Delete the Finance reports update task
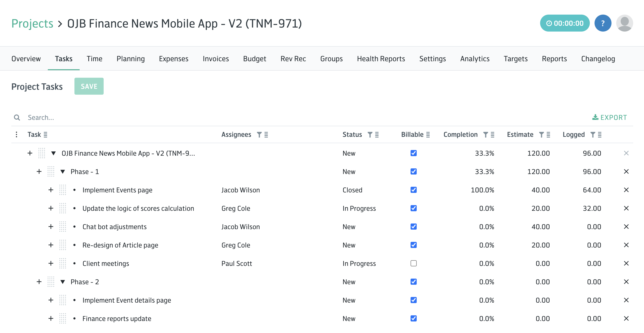This screenshot has width=644, height=333. pyautogui.click(x=626, y=318)
